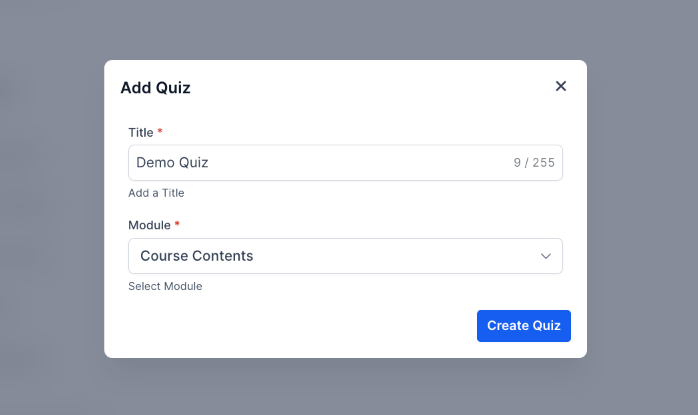This screenshot has height=415, width=698.
Task: Click the 'Select Module' helper text
Action: (x=165, y=286)
